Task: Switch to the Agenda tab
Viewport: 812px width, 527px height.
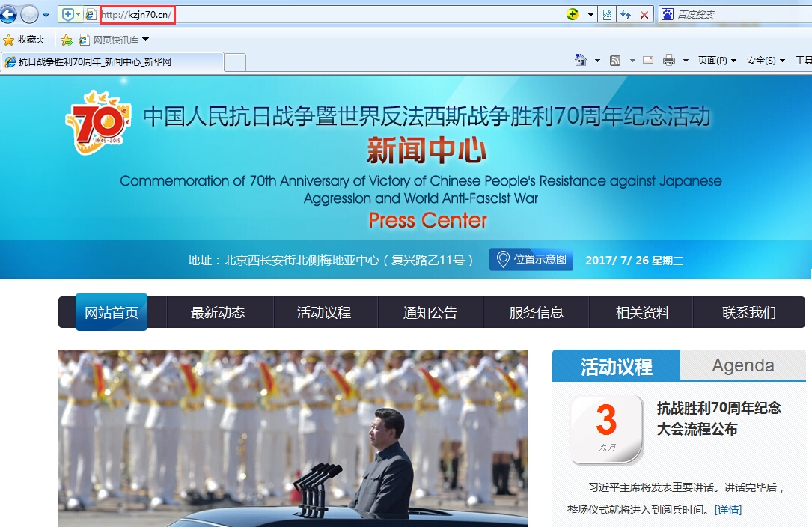Action: coord(742,365)
